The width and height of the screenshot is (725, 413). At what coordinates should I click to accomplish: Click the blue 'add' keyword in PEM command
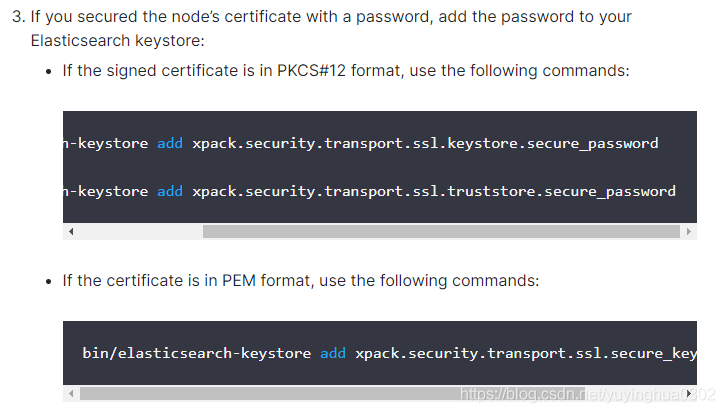(x=333, y=353)
